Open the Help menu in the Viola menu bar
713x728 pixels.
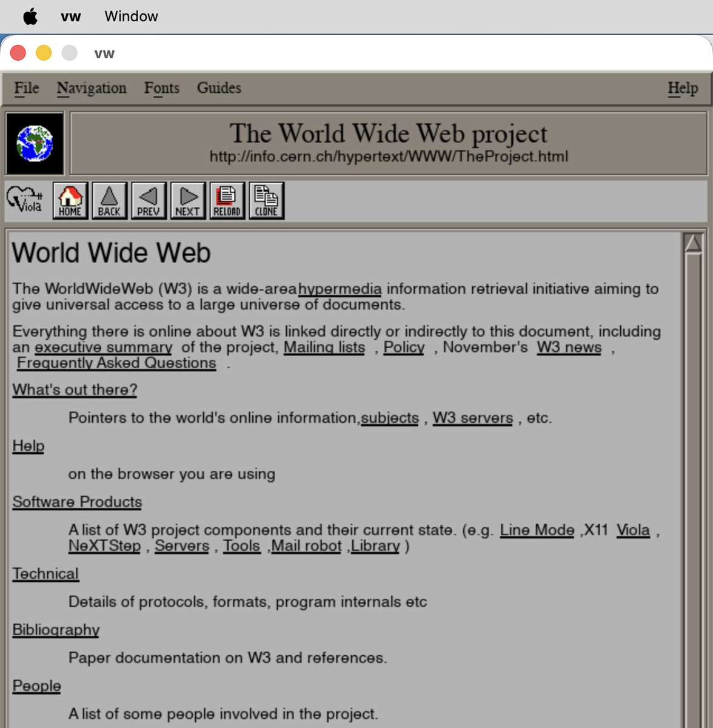pyautogui.click(x=683, y=89)
